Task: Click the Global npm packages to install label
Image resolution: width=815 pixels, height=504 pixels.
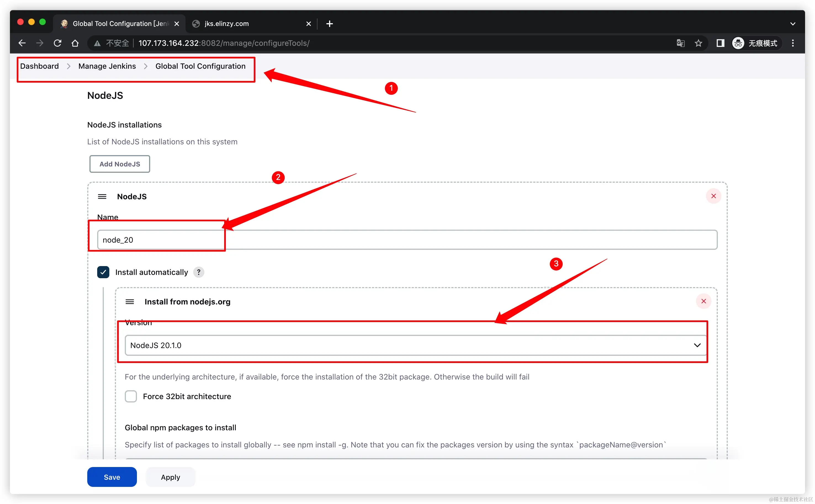Action: 180,427
